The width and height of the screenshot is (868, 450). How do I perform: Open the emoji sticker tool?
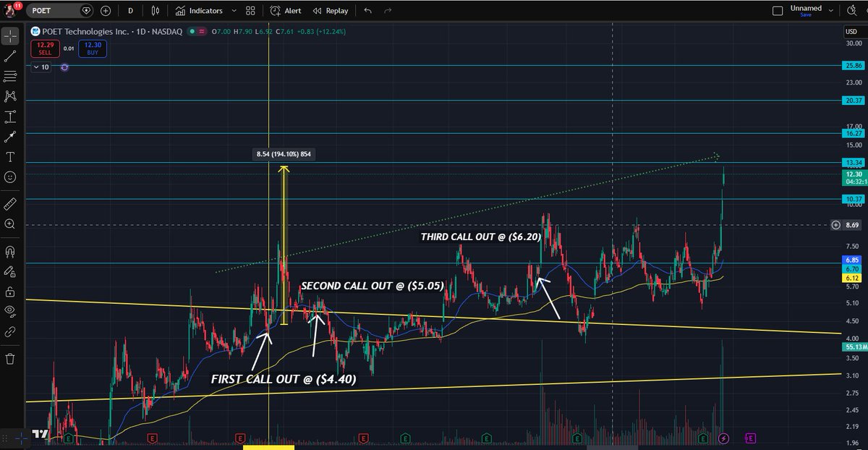pyautogui.click(x=9, y=177)
